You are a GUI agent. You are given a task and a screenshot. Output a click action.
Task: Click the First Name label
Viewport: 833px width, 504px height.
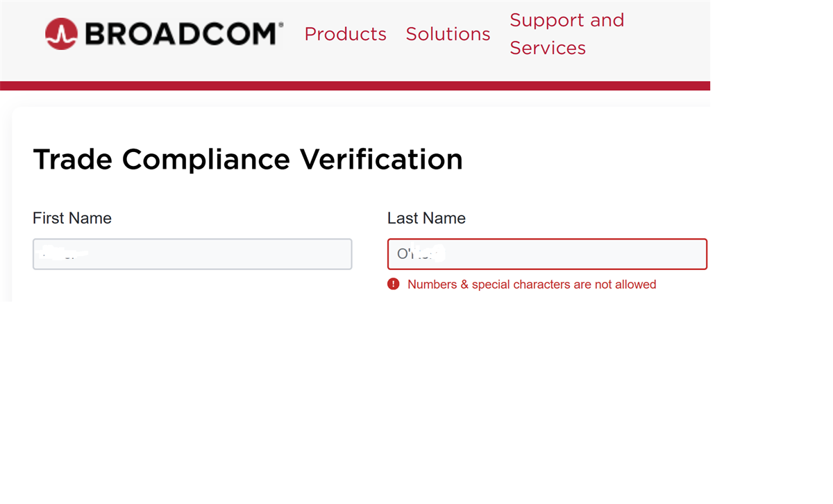(72, 218)
